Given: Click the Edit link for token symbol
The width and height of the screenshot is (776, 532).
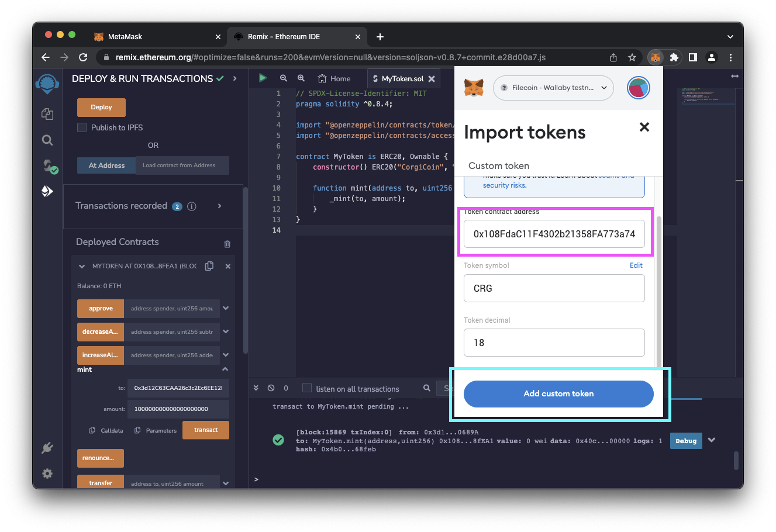Looking at the screenshot, I should click(636, 265).
